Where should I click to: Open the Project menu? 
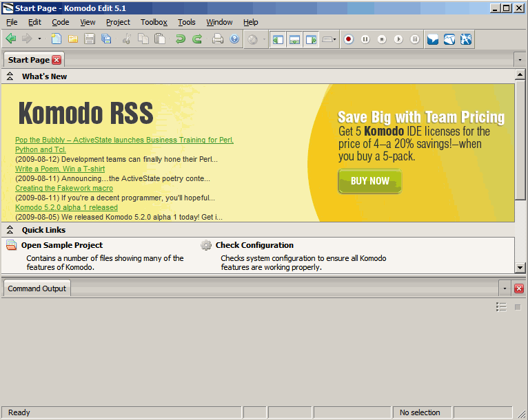(x=118, y=22)
